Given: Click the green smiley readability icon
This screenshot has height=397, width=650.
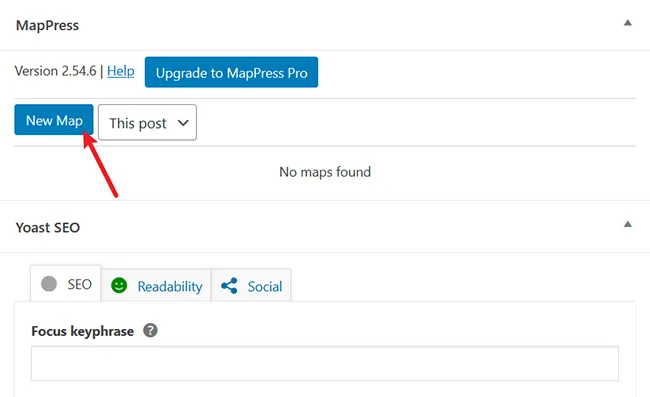Looking at the screenshot, I should tap(119, 286).
